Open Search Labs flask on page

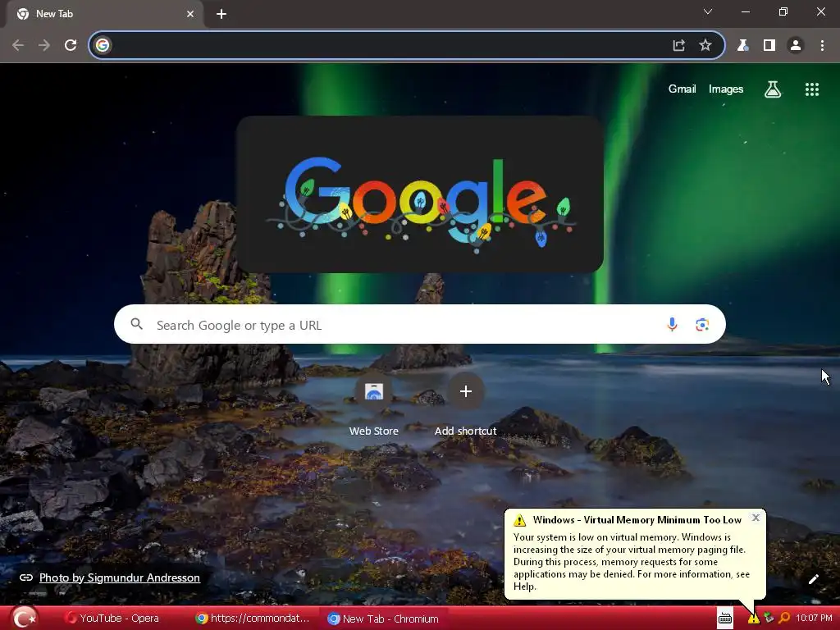(773, 89)
